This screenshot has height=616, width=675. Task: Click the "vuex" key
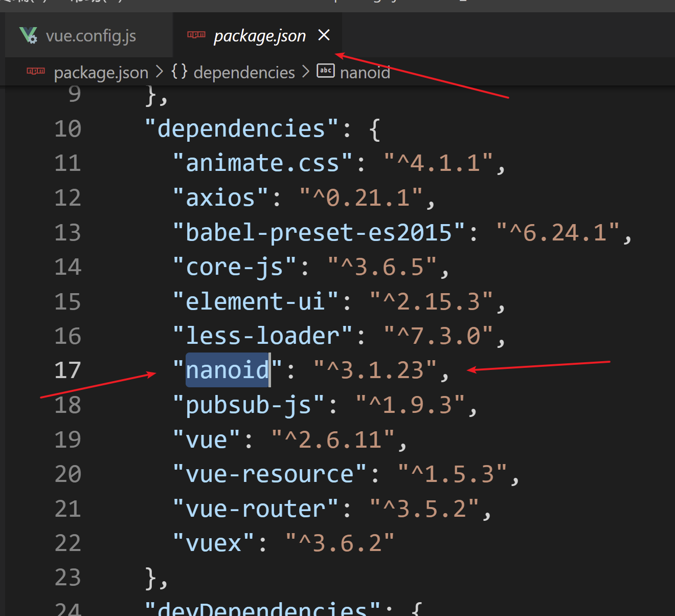click(214, 543)
